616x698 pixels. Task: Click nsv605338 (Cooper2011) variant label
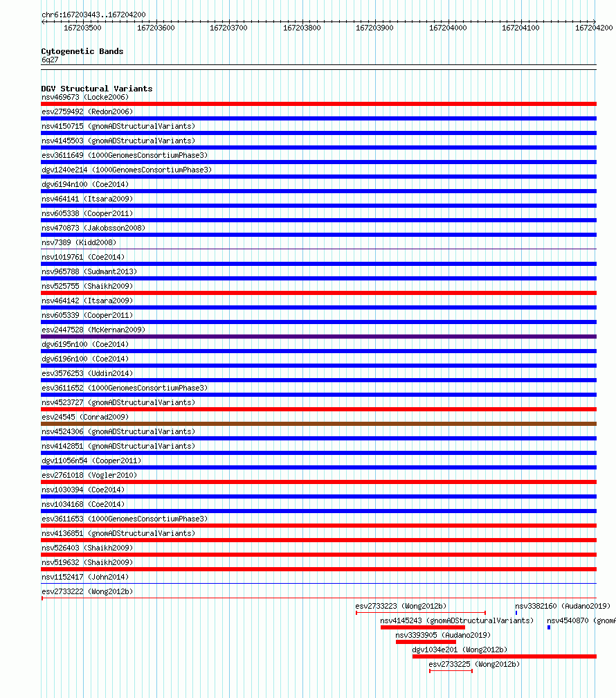(x=87, y=214)
